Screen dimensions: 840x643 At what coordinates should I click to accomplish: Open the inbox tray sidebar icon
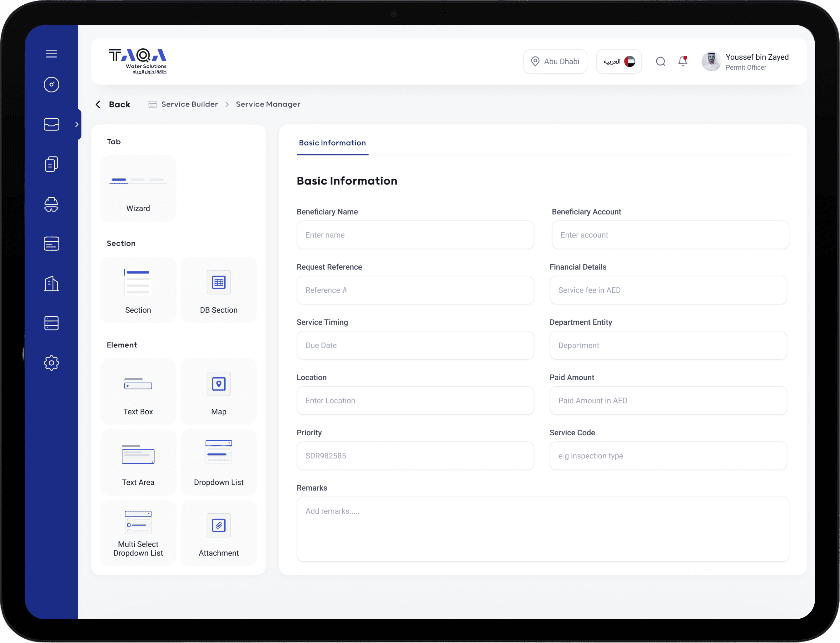click(x=51, y=124)
